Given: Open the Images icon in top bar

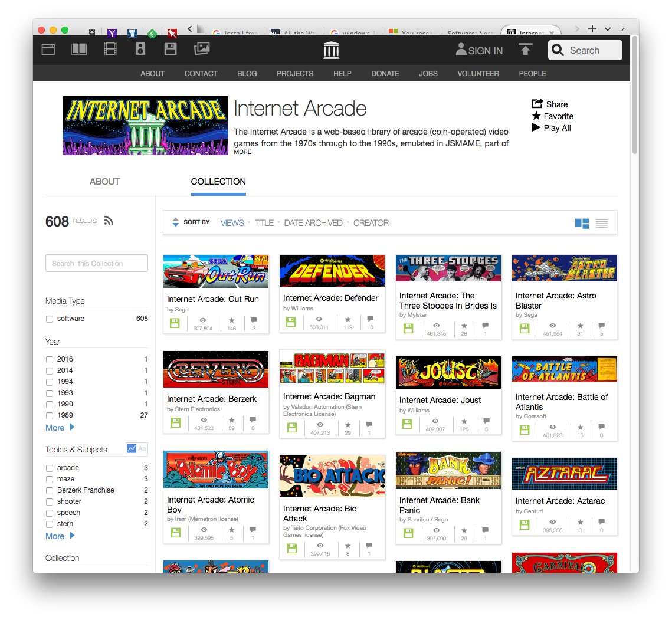Looking at the screenshot, I should pyautogui.click(x=201, y=49).
